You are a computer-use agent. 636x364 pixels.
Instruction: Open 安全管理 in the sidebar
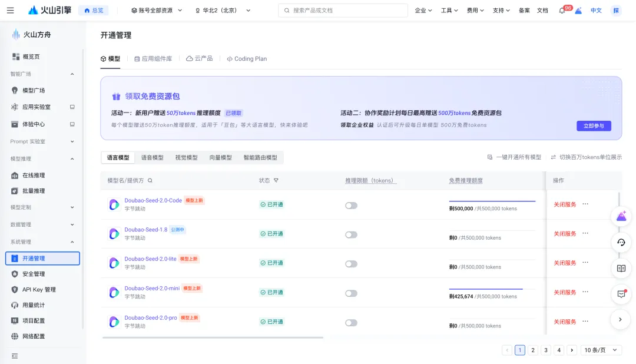[x=33, y=274]
